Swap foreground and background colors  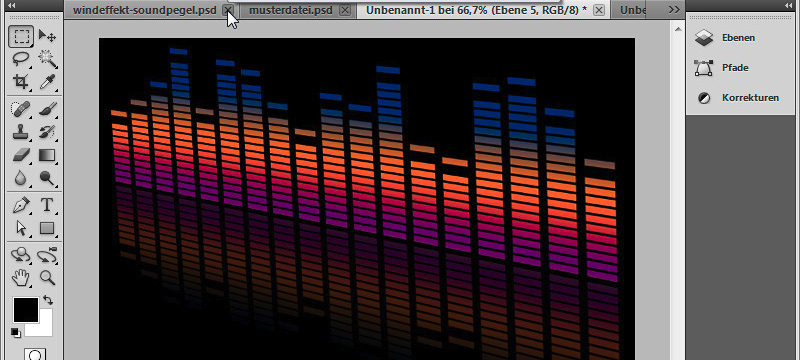48,300
